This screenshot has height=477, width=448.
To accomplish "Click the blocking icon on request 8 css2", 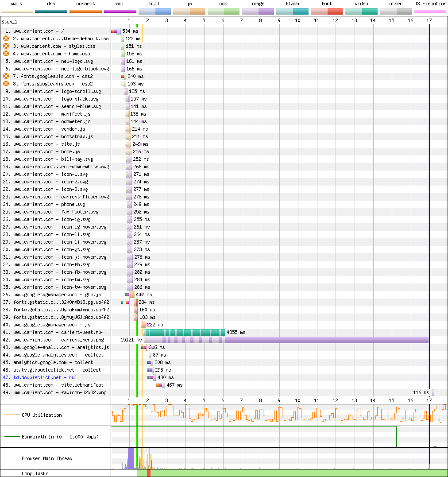I will (x=6, y=84).
